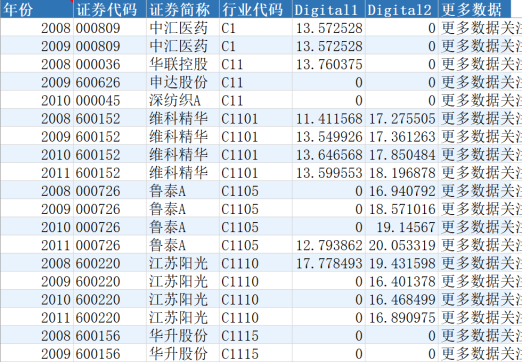Click the 深纺织A name cell
The width and height of the screenshot is (523, 363).
coord(183,100)
